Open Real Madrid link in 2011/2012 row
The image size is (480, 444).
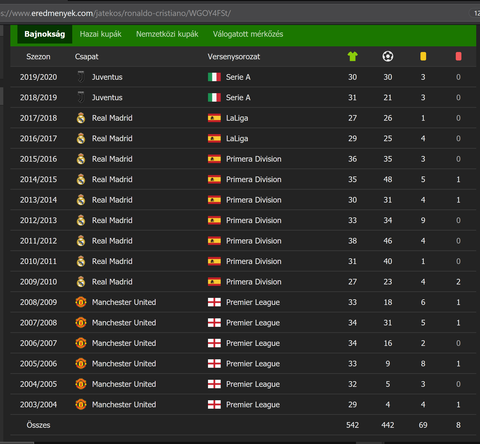112,241
